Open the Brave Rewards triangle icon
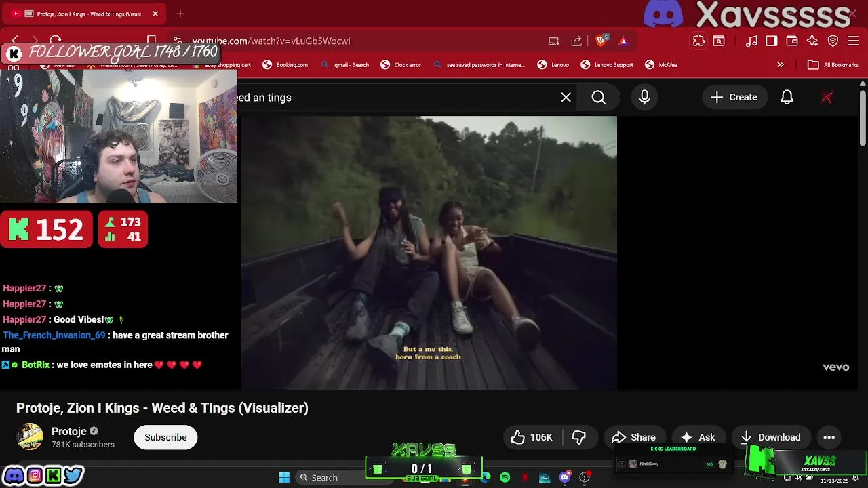Screen dimensions: 868x488 (623, 41)
